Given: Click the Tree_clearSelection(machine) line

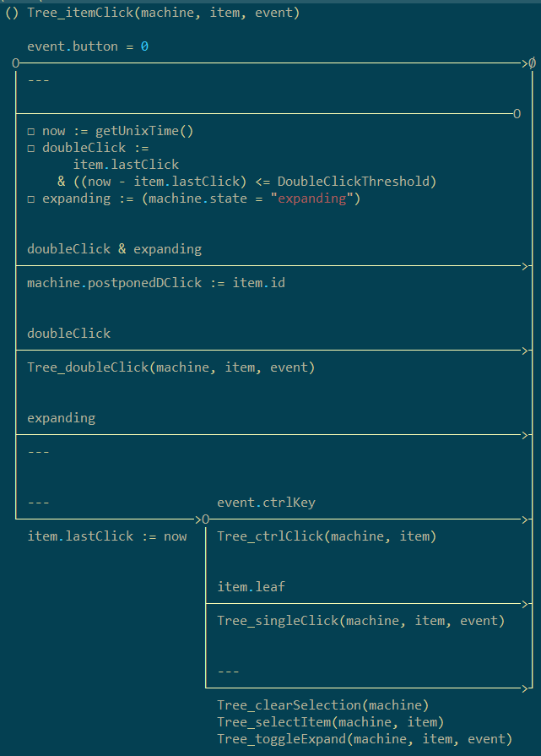Looking at the screenshot, I should point(323,705).
